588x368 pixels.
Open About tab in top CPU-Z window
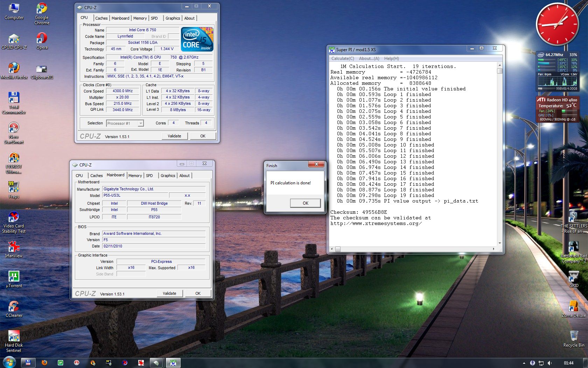point(189,18)
